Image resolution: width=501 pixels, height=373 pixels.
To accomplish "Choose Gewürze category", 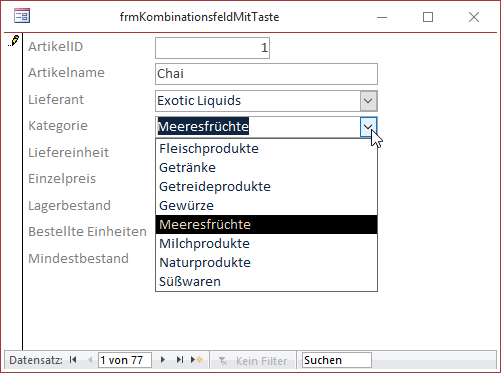I will pos(266,205).
